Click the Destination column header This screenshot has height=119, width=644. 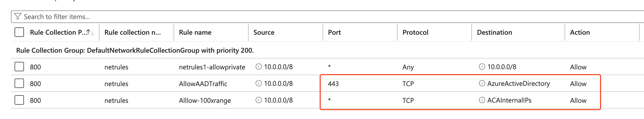[494, 32]
